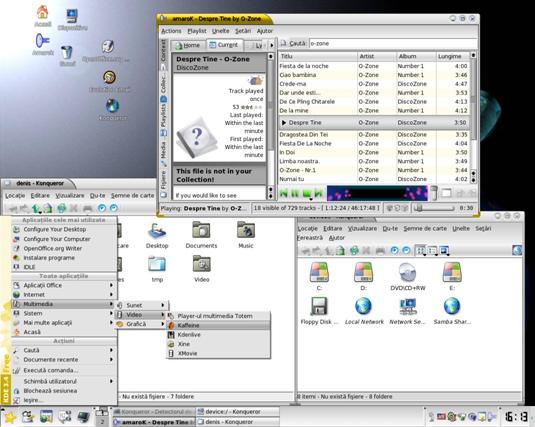Viewport: 535px width, 427px height.
Task: Click Configure Your Desktop entry
Action: point(64,229)
